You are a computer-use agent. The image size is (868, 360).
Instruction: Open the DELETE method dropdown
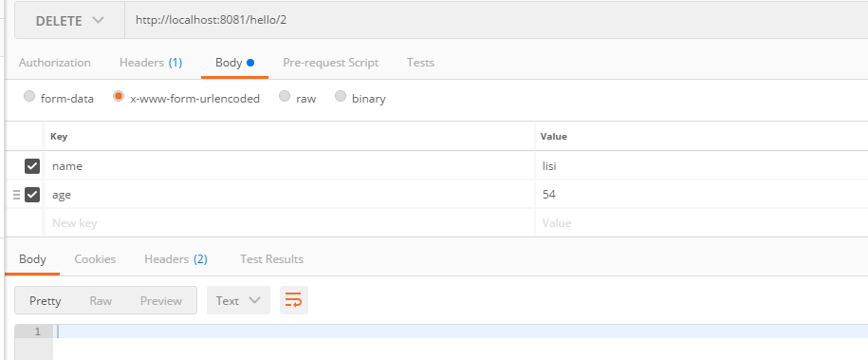[70, 21]
